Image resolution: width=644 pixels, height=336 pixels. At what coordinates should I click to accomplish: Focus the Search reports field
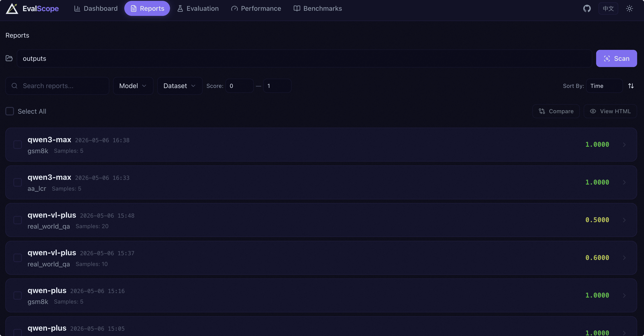[x=57, y=86]
